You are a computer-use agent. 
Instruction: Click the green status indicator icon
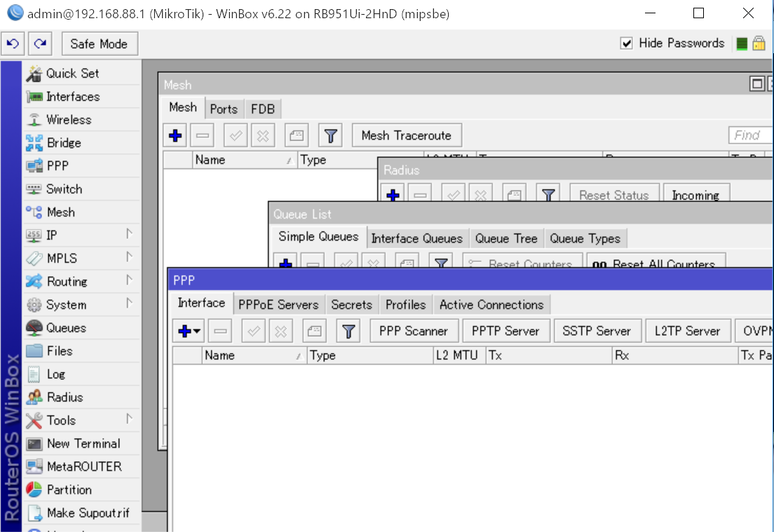(x=742, y=43)
